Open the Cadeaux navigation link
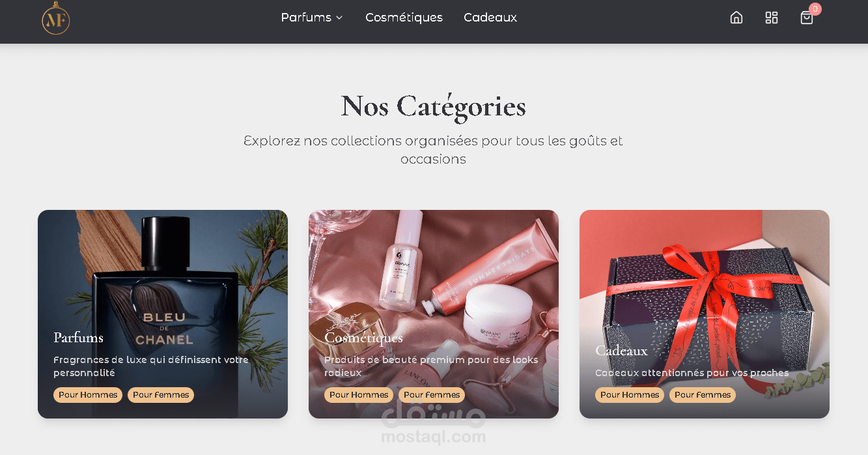868x455 pixels. point(490,18)
